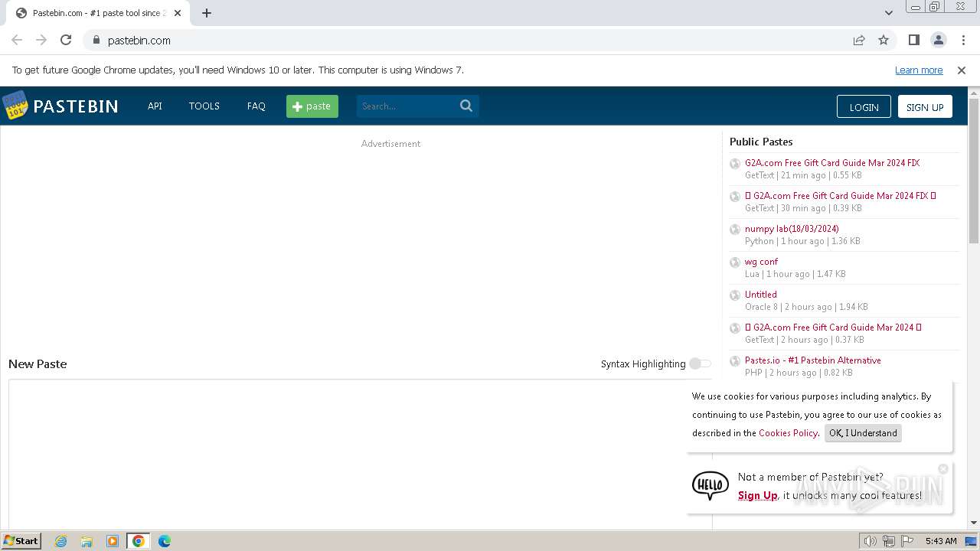Click the Pastebin logo icon
980x551 pixels.
pyautogui.click(x=15, y=106)
